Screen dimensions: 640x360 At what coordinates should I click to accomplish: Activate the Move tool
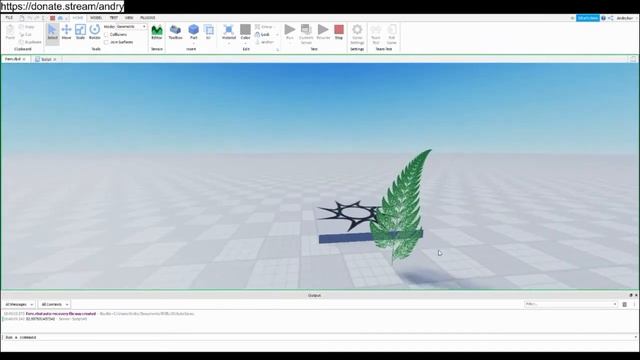pyautogui.click(x=66, y=32)
